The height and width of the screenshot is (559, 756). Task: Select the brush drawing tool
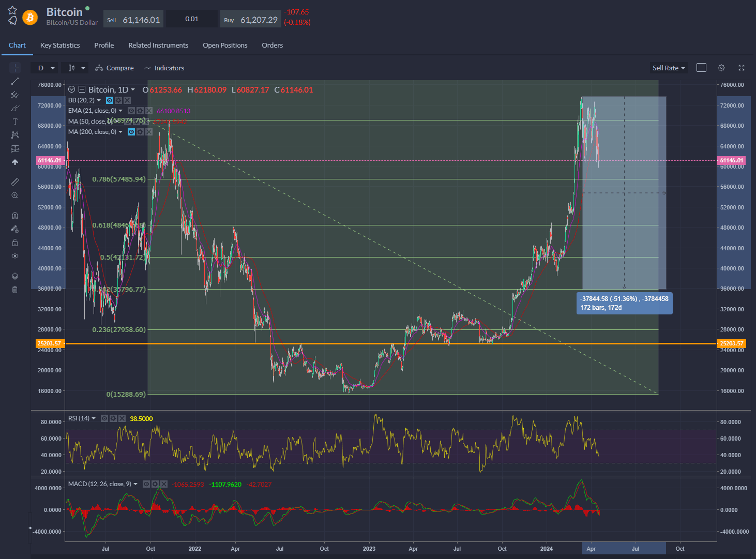click(15, 108)
